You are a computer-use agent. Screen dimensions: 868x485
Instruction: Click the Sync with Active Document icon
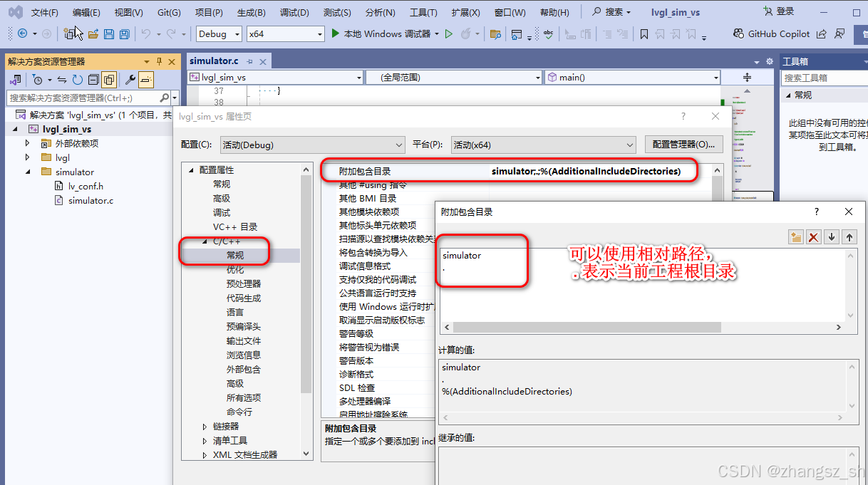[62, 80]
